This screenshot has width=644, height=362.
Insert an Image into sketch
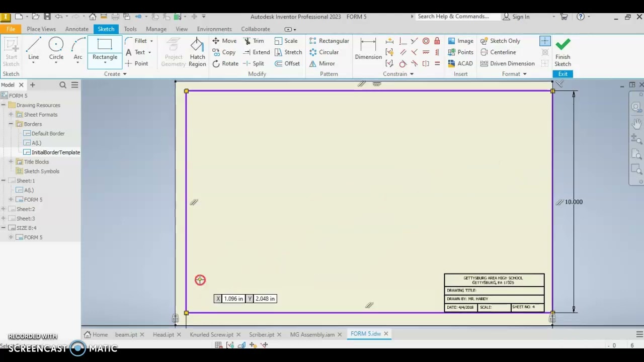tap(460, 41)
